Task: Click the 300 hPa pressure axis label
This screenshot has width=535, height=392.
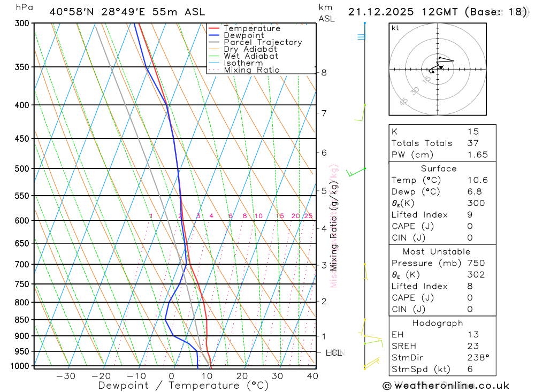Action: [22, 23]
